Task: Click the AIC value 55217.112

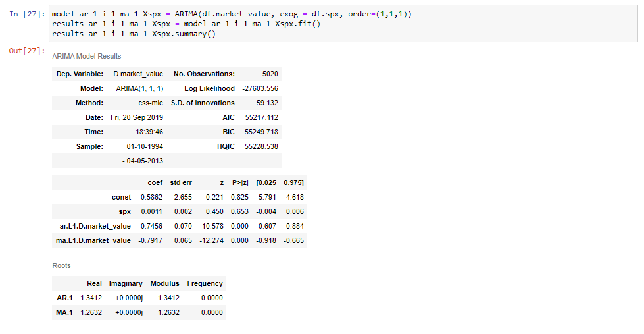Action: (x=262, y=118)
